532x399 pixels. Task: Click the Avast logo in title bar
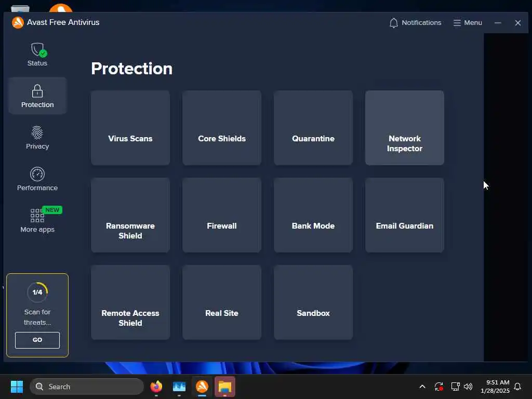click(x=18, y=22)
